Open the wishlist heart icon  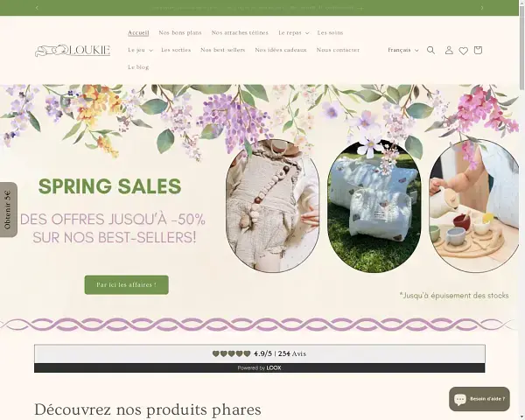464,51
